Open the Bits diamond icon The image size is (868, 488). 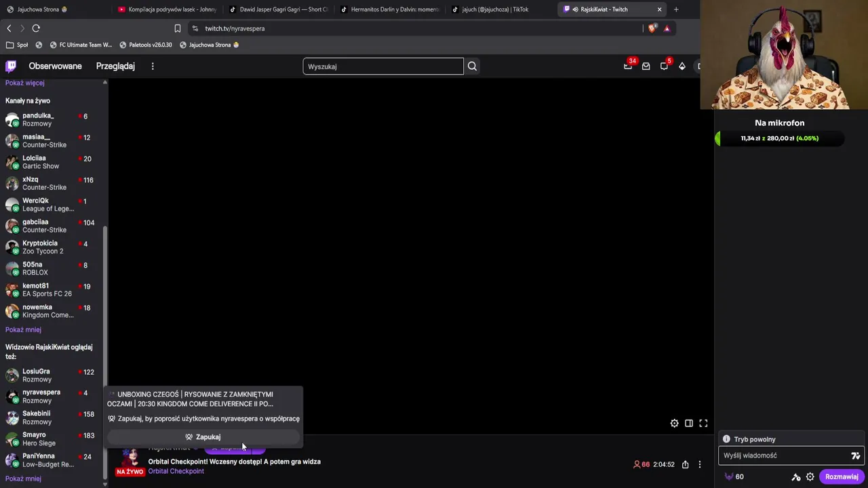(682, 66)
